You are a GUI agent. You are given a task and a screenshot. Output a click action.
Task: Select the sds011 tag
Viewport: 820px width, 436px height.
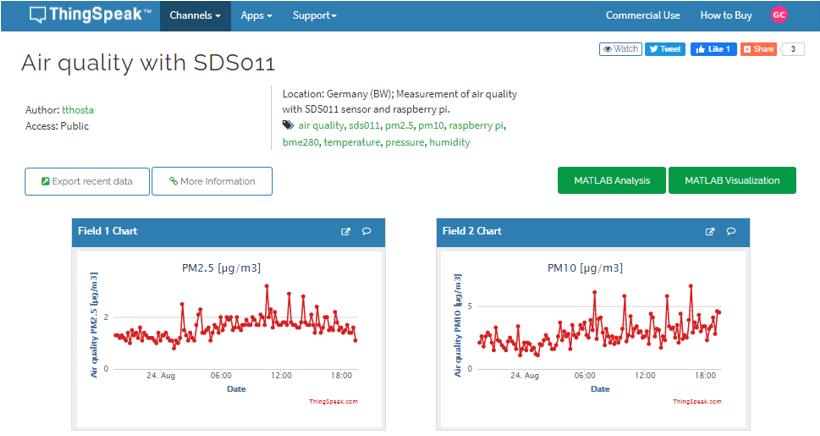pyautogui.click(x=364, y=125)
